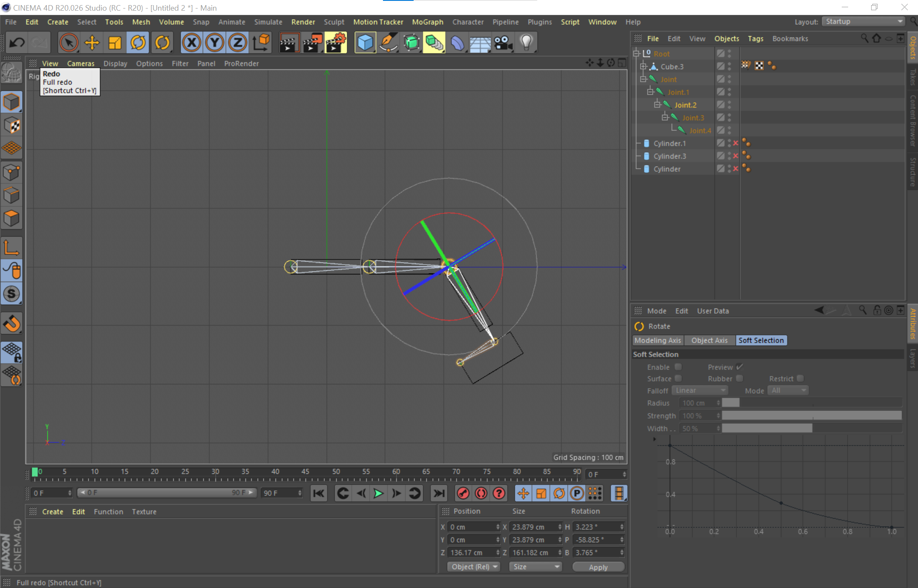
Task: Play the animation forward
Action: (x=378, y=493)
